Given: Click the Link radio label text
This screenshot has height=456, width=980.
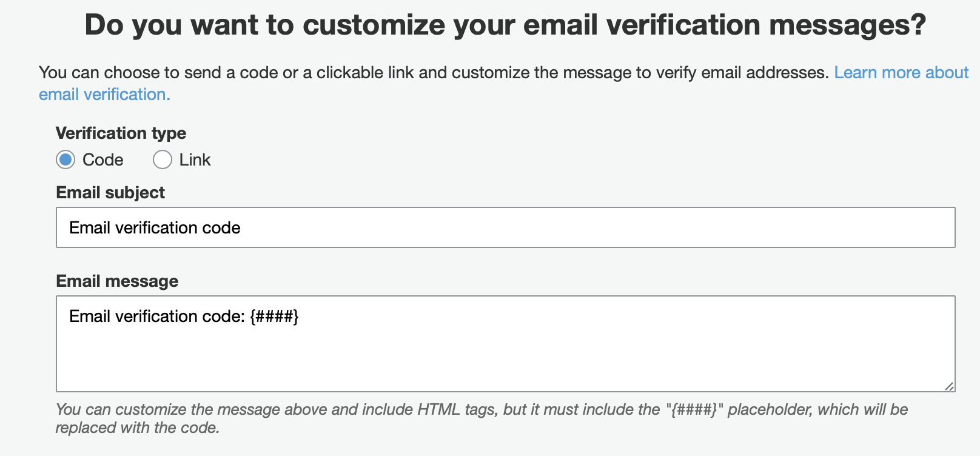Looking at the screenshot, I should point(195,159).
